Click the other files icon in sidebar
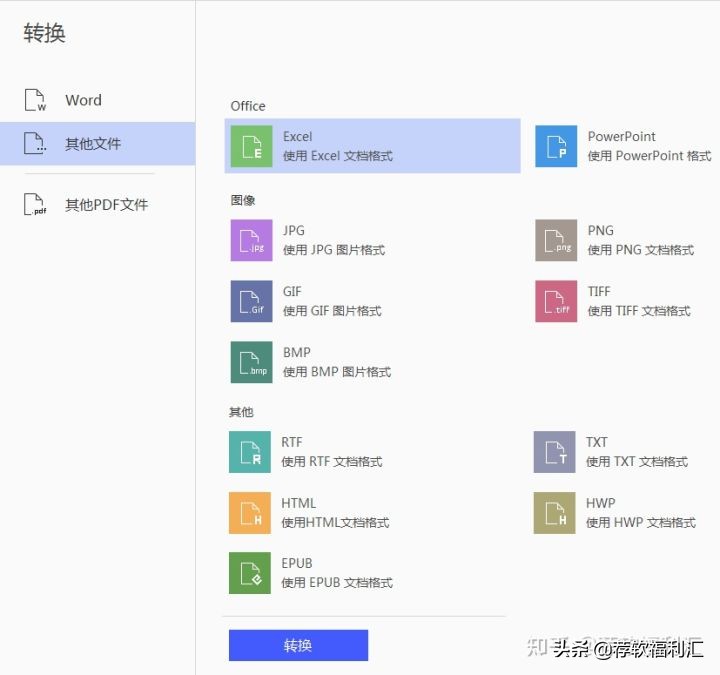This screenshot has width=720, height=675. (x=35, y=143)
